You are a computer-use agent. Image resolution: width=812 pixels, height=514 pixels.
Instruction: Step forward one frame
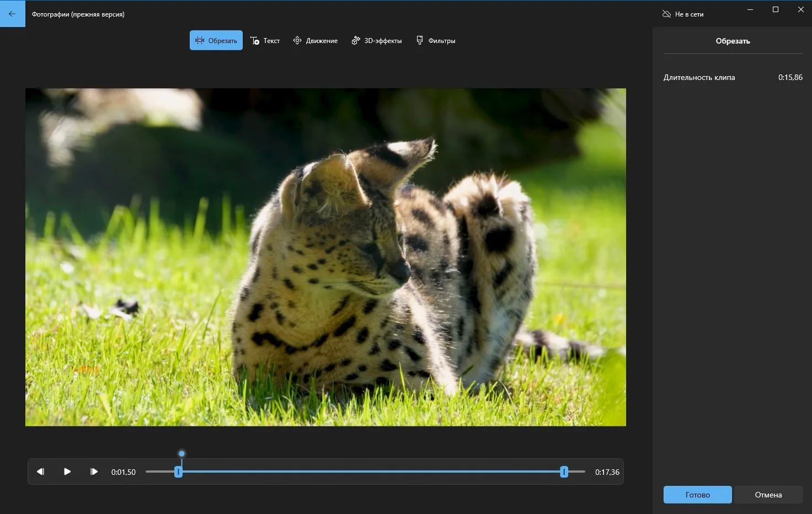click(x=94, y=472)
